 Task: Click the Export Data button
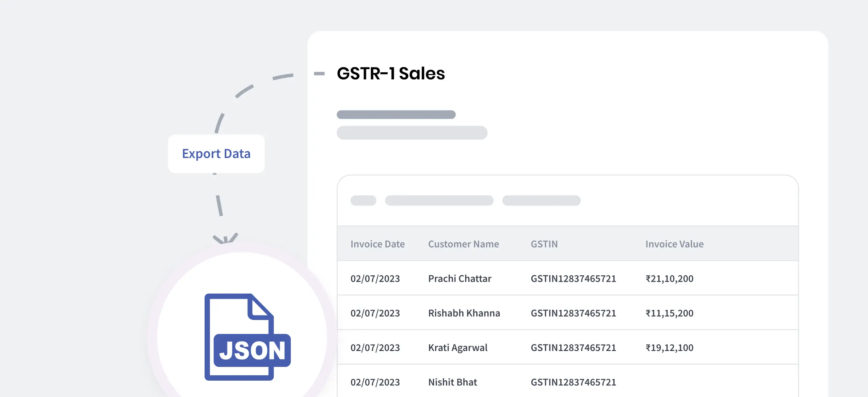click(x=216, y=154)
